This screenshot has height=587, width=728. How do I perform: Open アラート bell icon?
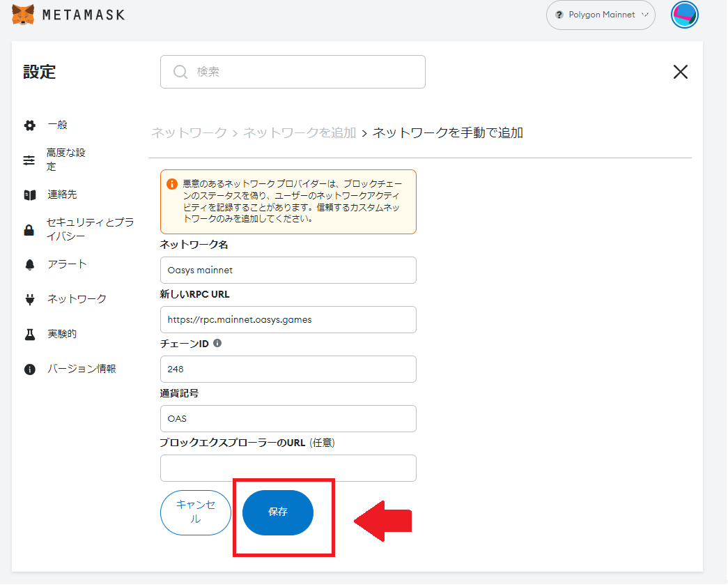pos(30,264)
